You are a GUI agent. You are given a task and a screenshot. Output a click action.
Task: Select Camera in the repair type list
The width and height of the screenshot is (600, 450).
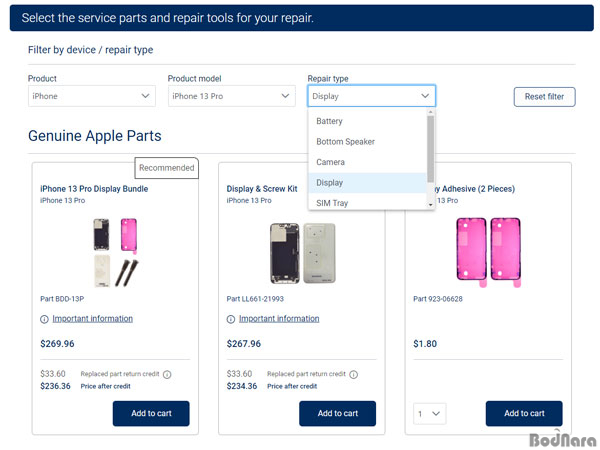(x=330, y=162)
